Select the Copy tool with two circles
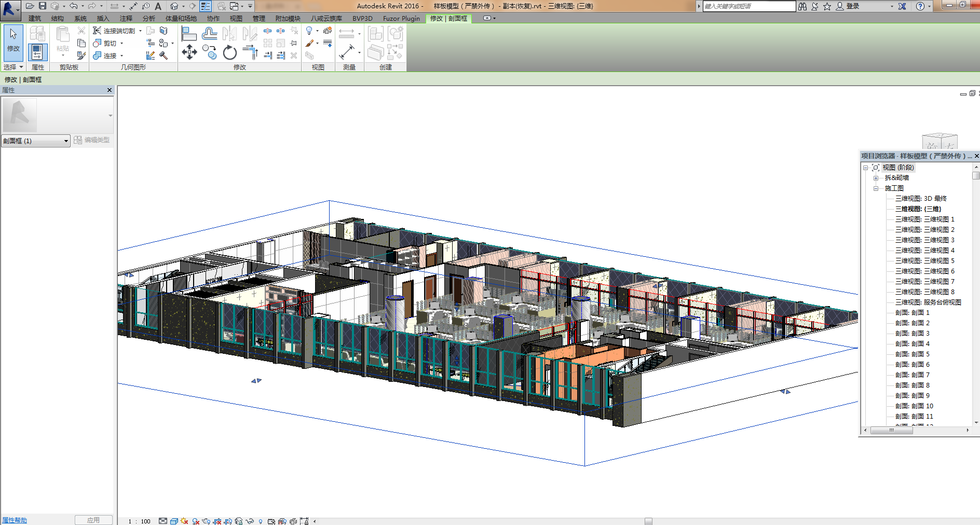This screenshot has height=525, width=980. pos(210,52)
